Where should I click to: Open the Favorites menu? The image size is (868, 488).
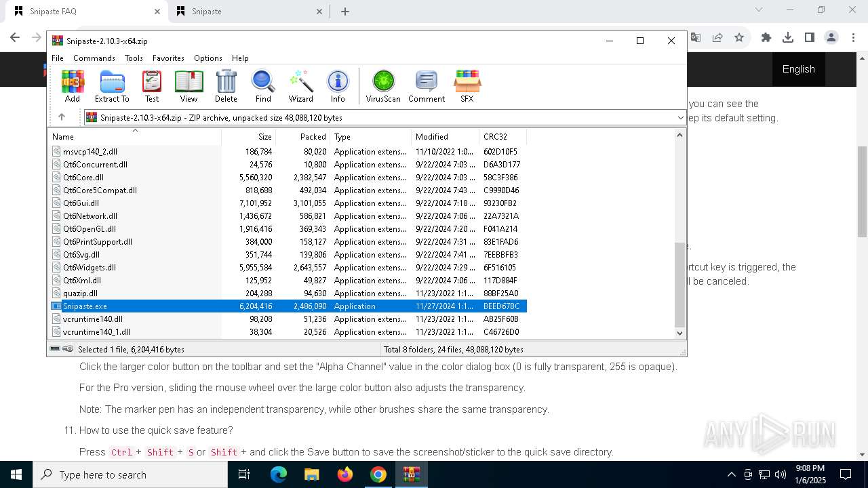pos(168,58)
